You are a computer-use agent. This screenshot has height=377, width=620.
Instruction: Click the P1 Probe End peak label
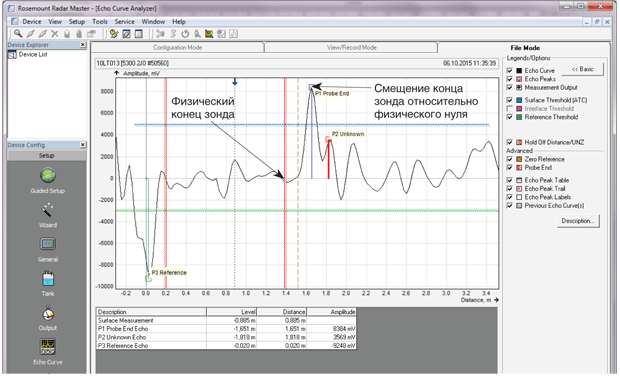click(332, 94)
